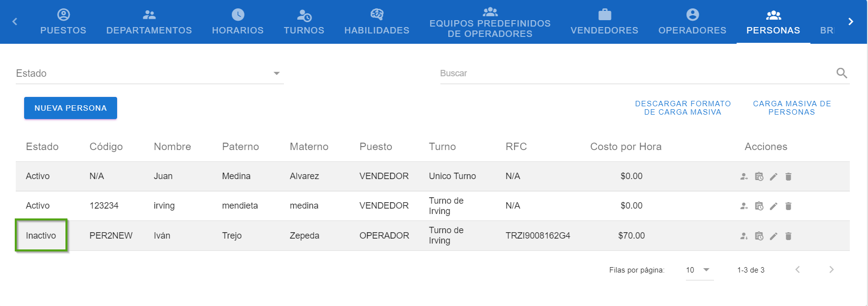Delete Juan Medina's row with trash icon

click(x=788, y=177)
